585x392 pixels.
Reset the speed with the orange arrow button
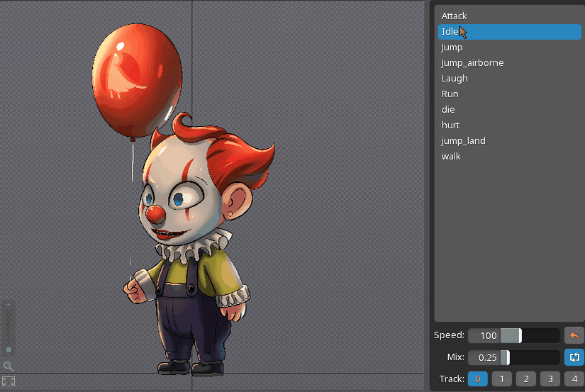[574, 335]
